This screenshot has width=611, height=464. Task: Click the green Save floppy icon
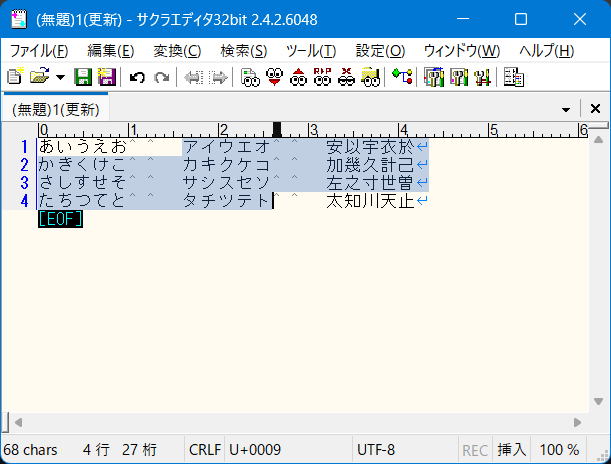83,77
